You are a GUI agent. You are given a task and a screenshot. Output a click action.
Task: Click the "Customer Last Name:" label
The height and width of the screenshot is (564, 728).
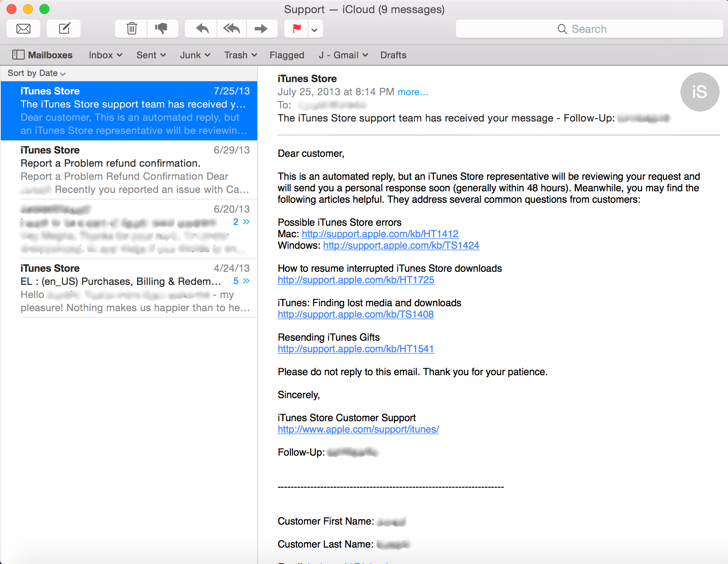tap(325, 544)
